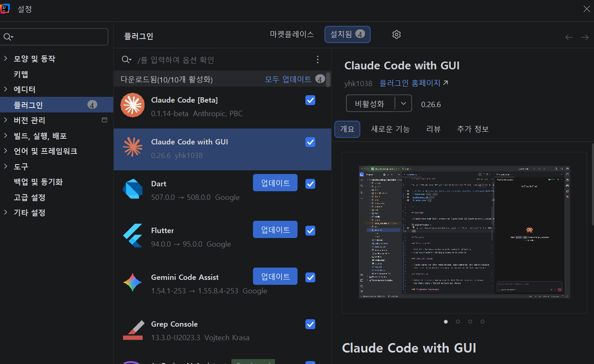This screenshot has width=594, height=364.
Task: Navigate back with the left arrow
Action: [x=569, y=37]
